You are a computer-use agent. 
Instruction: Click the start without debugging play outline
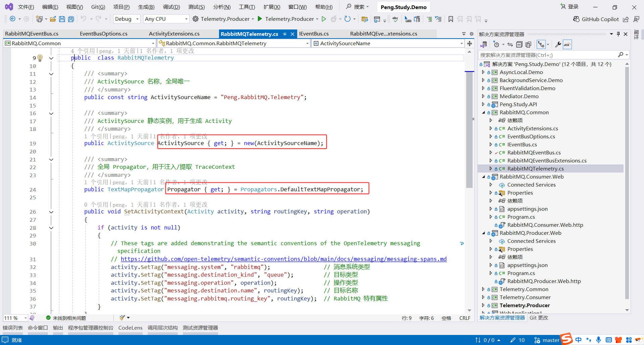click(x=324, y=19)
